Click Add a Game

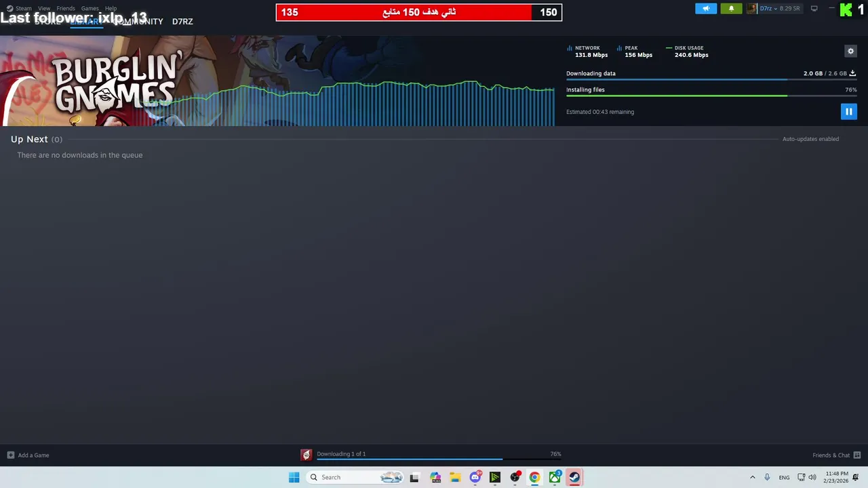pyautogui.click(x=33, y=455)
